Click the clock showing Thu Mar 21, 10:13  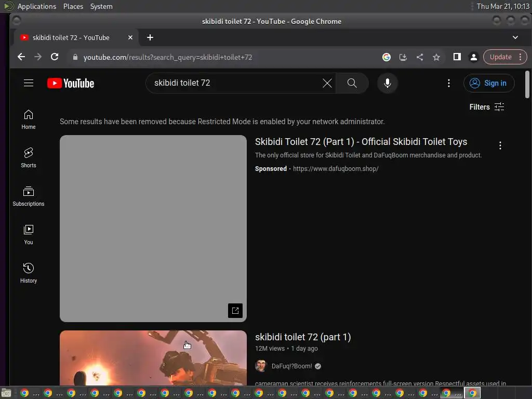tap(503, 6)
